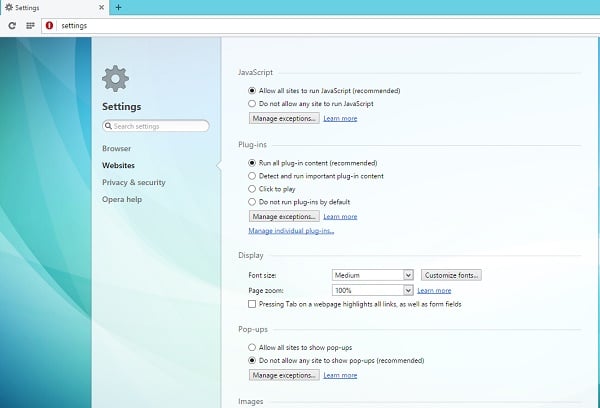Open Plug-ins Learn more link

tap(340, 216)
